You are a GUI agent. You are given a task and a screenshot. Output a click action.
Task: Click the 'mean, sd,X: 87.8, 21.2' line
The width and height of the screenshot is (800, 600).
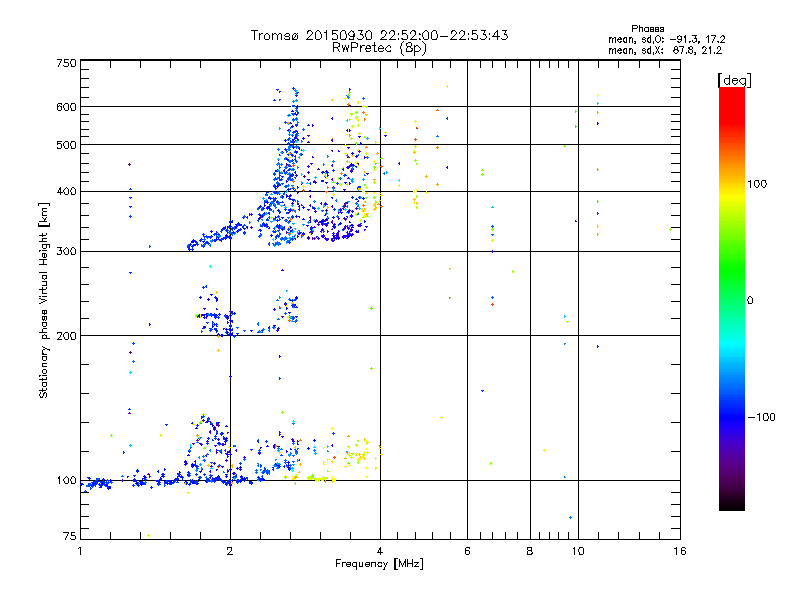[x=665, y=51]
